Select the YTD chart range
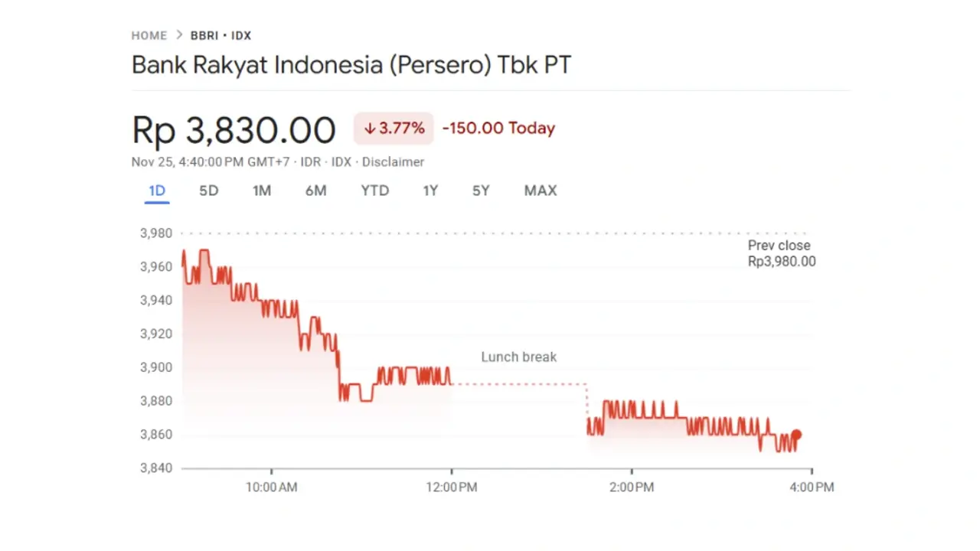This screenshot has width=980, height=551. (x=375, y=191)
